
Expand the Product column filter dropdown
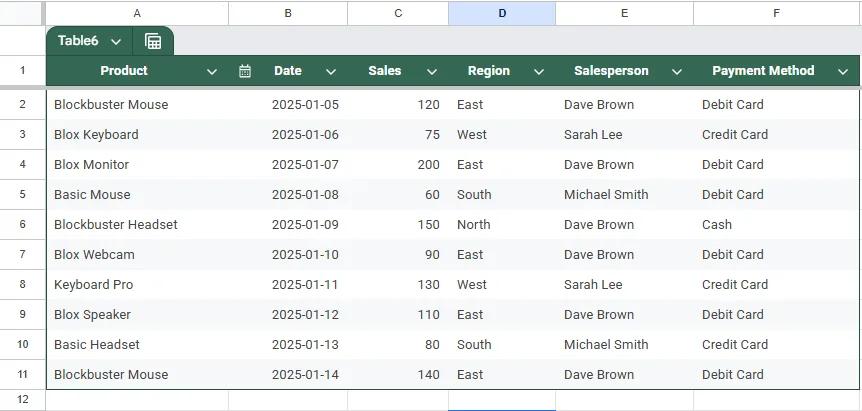[x=212, y=71]
